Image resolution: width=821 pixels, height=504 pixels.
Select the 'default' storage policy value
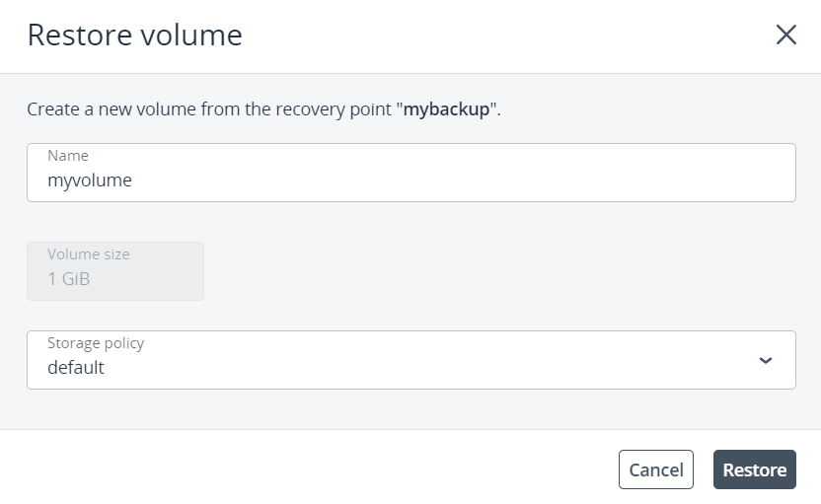[x=76, y=368]
